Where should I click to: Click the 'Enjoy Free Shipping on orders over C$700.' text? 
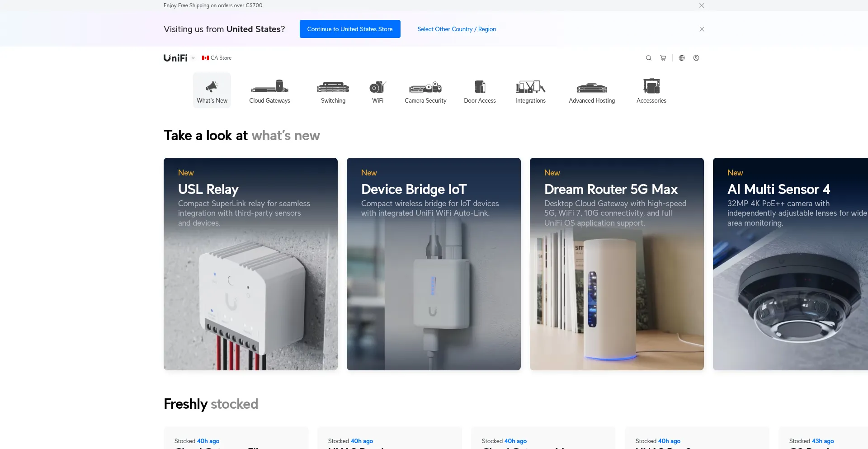(x=213, y=5)
